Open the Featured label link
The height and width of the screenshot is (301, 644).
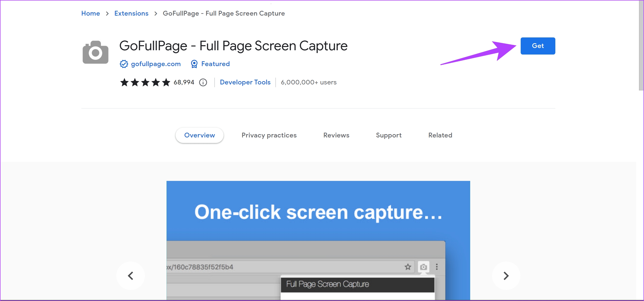[x=216, y=64]
